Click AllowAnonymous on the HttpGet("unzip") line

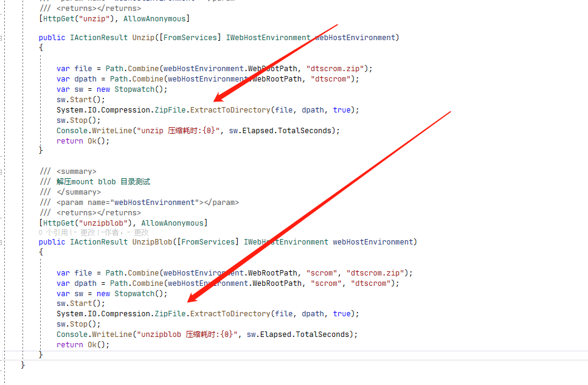(x=154, y=19)
